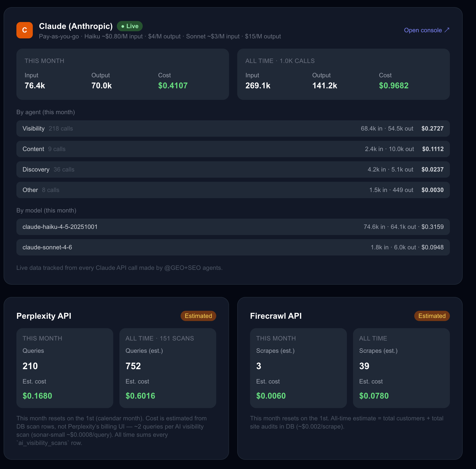Click all-time input value "269.1k"
This screenshot has width=476, height=469.
coord(258,86)
